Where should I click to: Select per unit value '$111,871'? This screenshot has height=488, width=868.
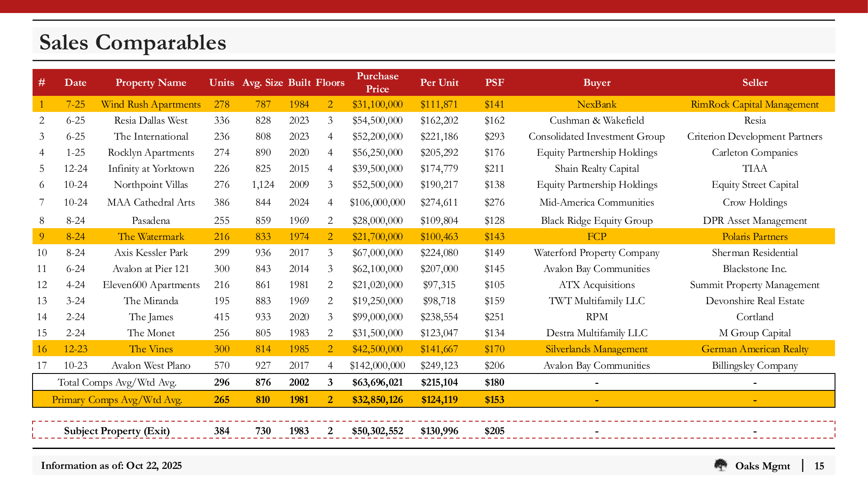click(439, 104)
